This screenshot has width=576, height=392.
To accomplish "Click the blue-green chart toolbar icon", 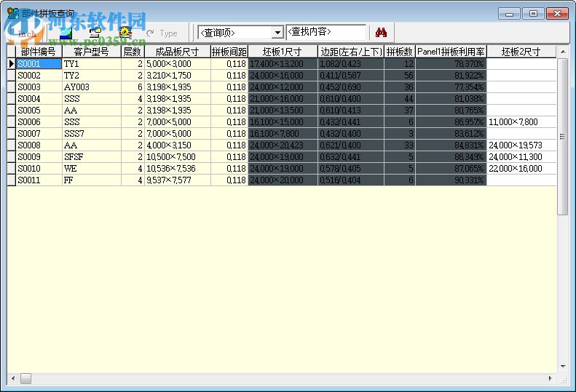I will click(66, 33).
